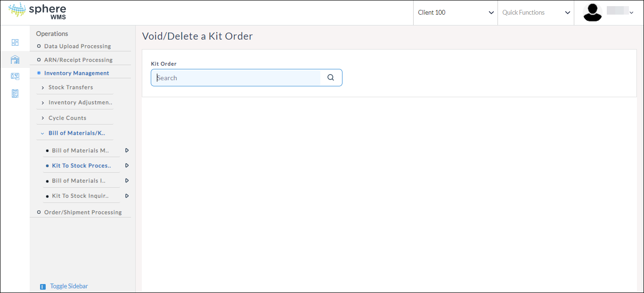This screenshot has width=644, height=293.
Task: Select the warehouse operations icon in left rail
Action: [15, 59]
